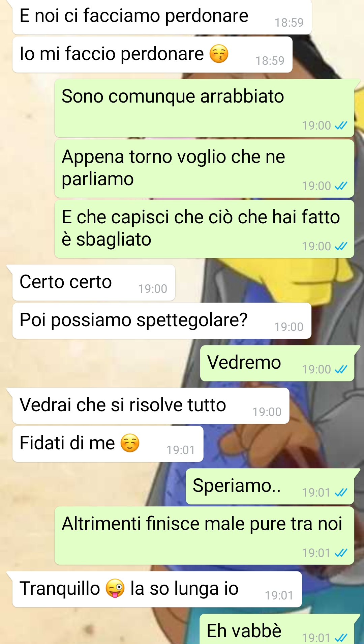Tap read-receipt ticks on 'Vedremo' message
Viewport: 364px width, 644px height.
[x=341, y=370]
